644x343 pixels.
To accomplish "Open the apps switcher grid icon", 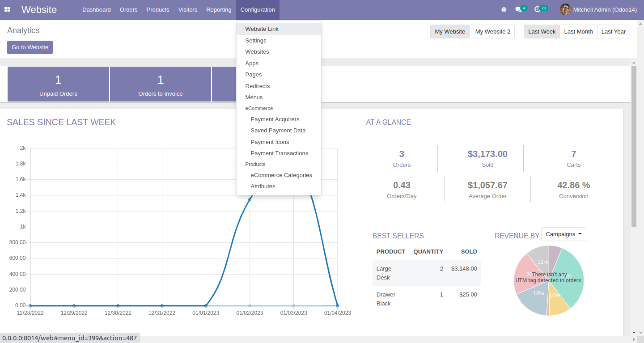I will (7, 9).
